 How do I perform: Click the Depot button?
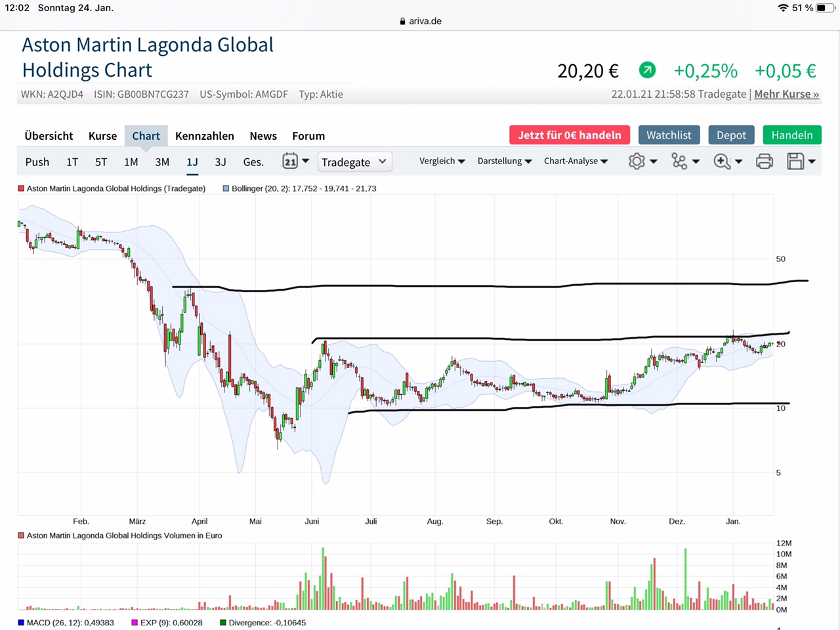(731, 135)
